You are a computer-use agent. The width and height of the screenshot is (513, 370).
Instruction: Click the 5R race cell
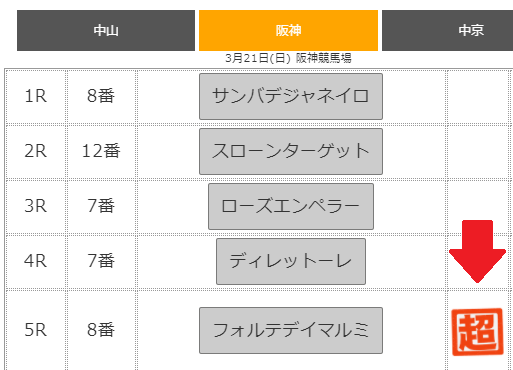35,330
